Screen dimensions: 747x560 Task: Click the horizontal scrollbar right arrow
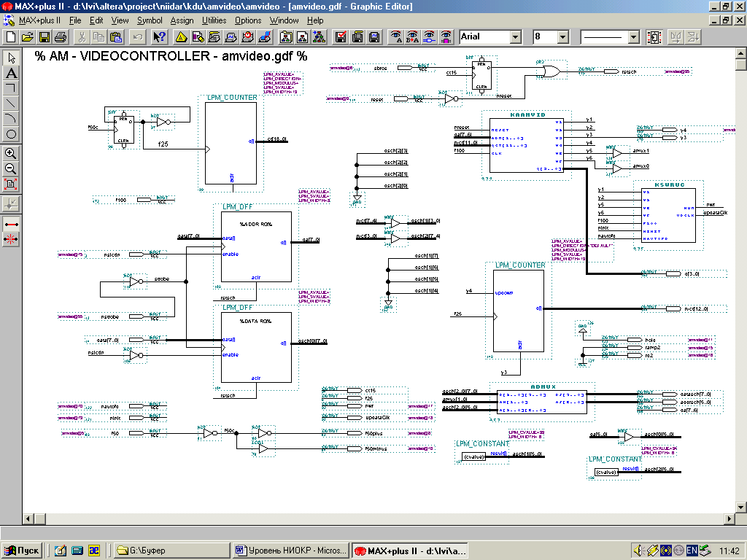[729, 518]
